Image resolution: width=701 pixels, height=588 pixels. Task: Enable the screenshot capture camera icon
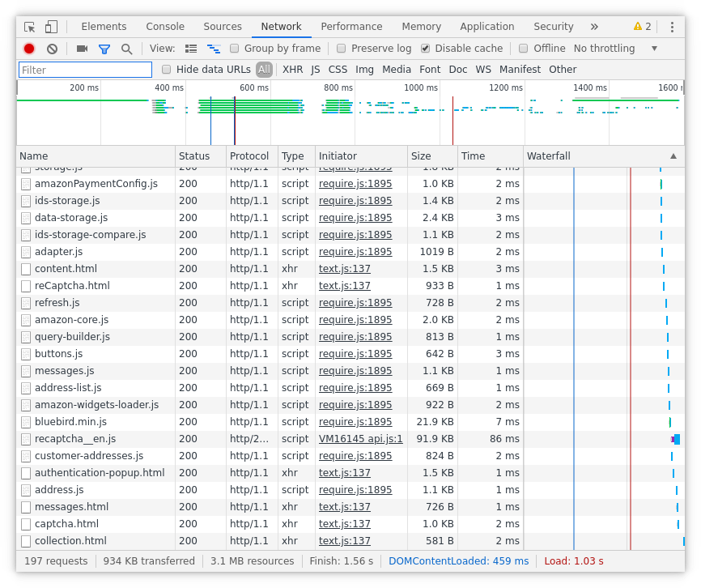click(x=81, y=48)
